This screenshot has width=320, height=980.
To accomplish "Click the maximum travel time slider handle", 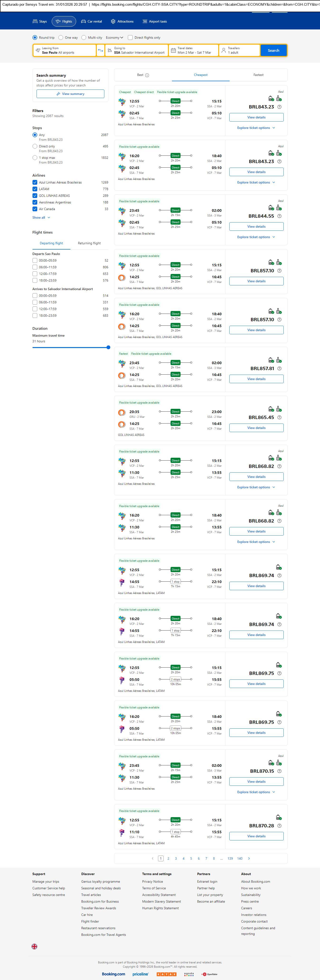I will tap(108, 347).
